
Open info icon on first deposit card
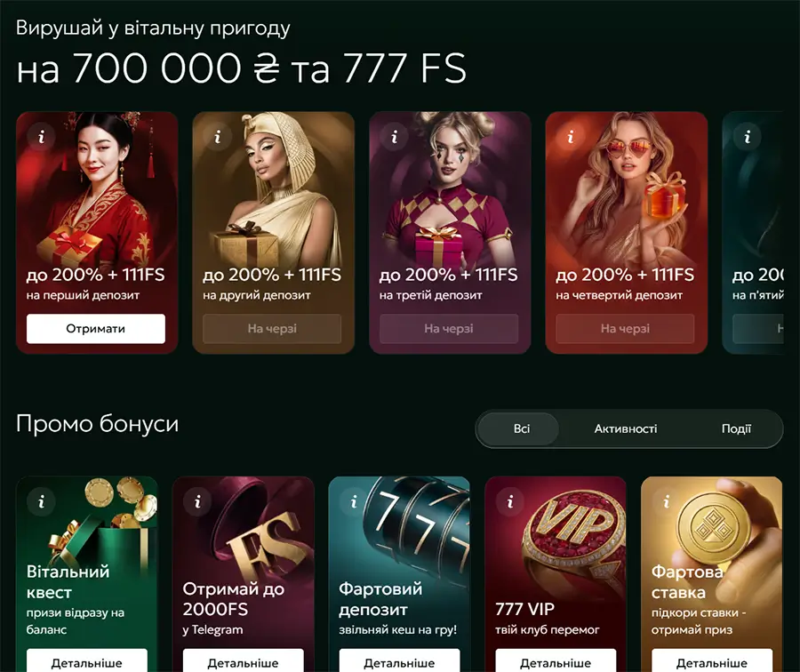[41, 137]
